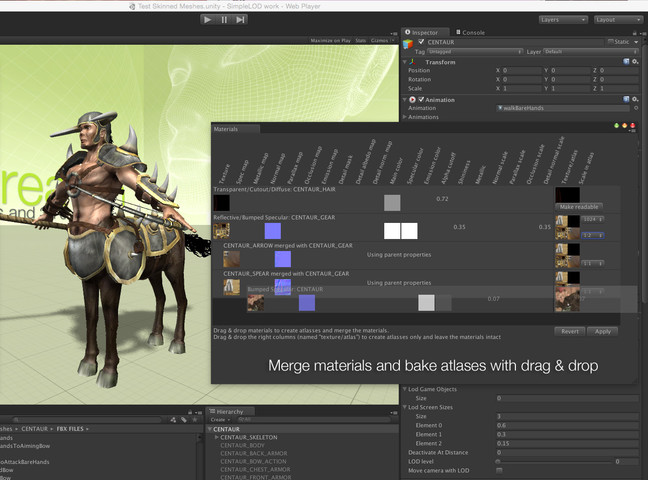
Task: Select CENTAUR_BODY in Hierarchy
Action: point(243,445)
